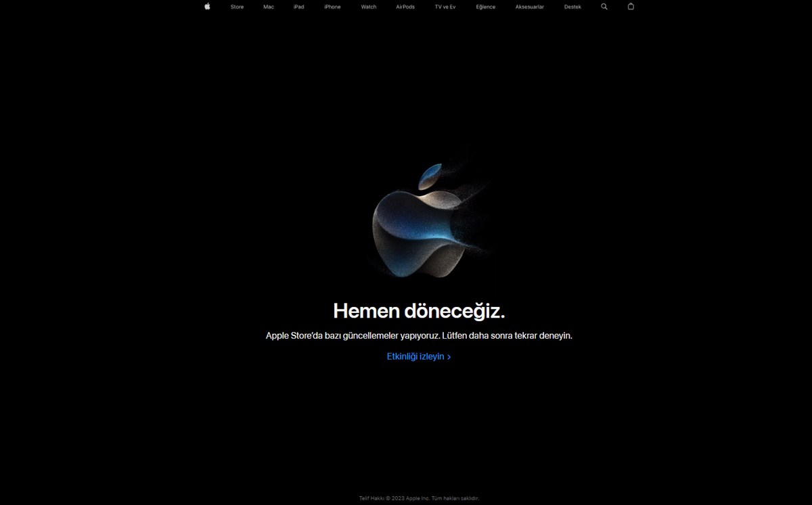Screen dimensions: 812x505
Task: Open the Destek support link
Action: (x=572, y=7)
